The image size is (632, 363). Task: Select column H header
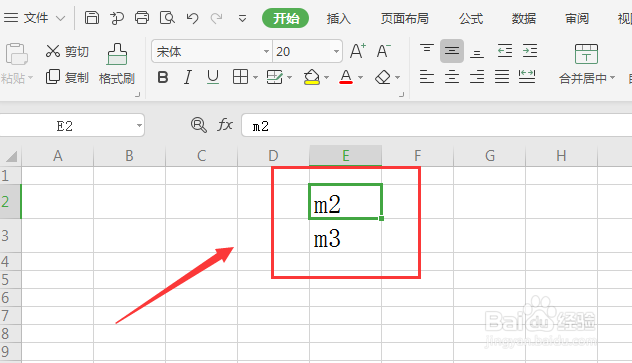click(x=561, y=156)
